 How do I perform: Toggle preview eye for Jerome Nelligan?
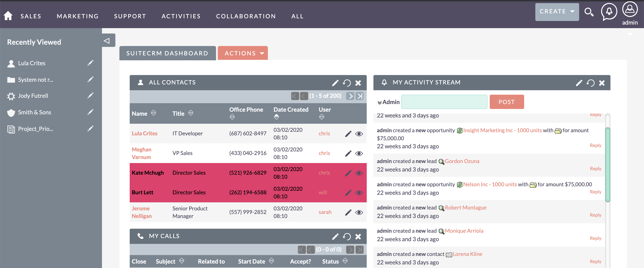359,212
